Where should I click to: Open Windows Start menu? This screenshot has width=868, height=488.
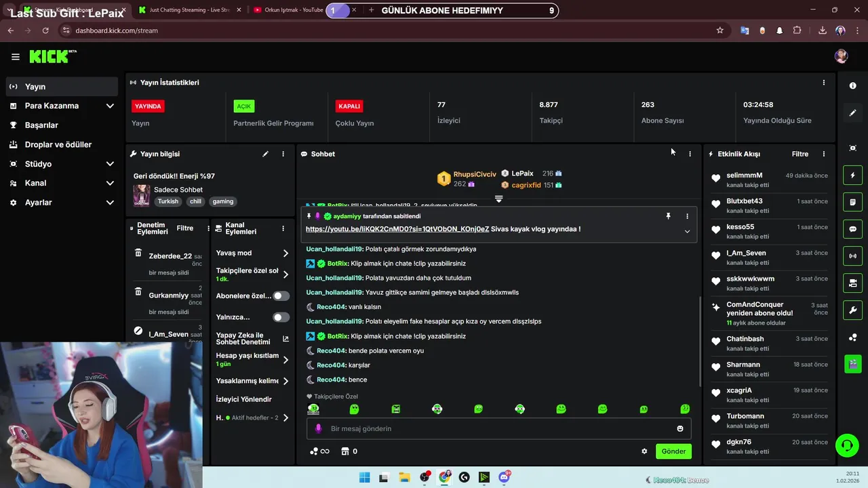(364, 477)
